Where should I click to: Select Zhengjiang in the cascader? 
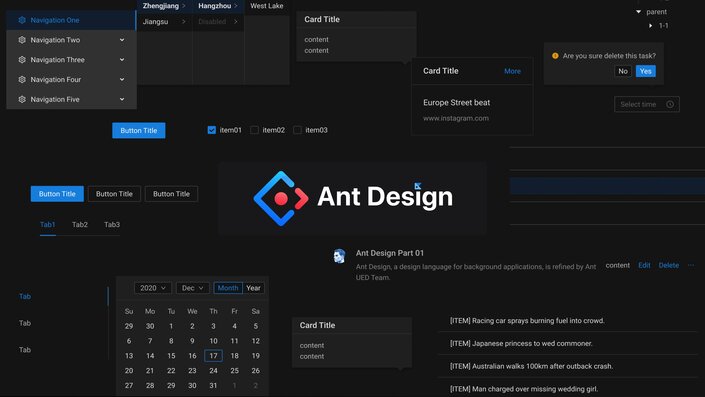pyautogui.click(x=164, y=6)
